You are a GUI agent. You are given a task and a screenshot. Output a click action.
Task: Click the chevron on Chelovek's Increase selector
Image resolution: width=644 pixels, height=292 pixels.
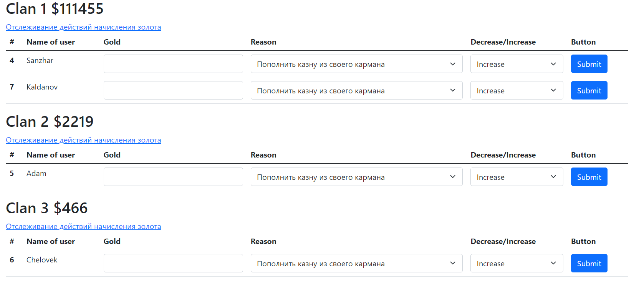click(553, 263)
